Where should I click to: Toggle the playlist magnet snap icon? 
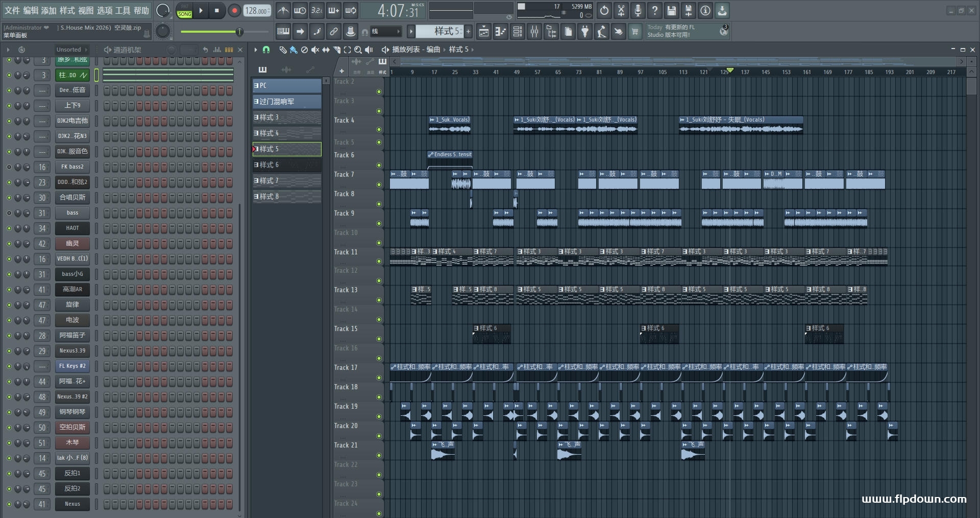tap(266, 50)
